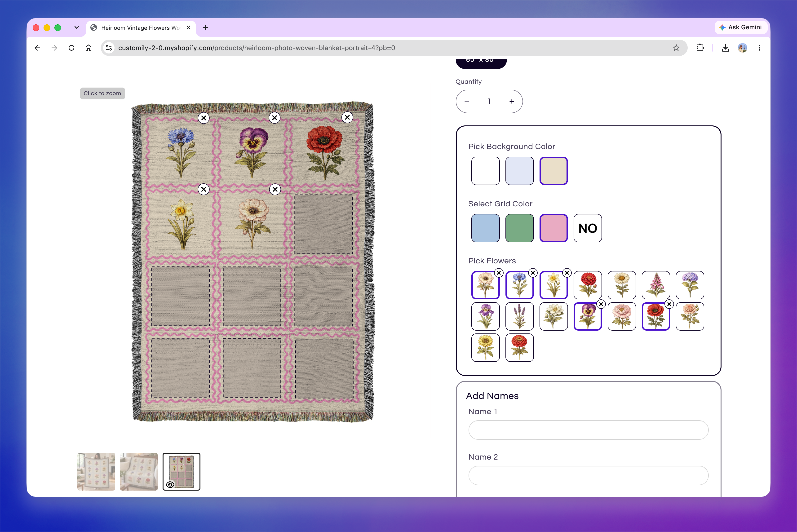Open the second sofa blanket thumbnail

tap(139, 472)
